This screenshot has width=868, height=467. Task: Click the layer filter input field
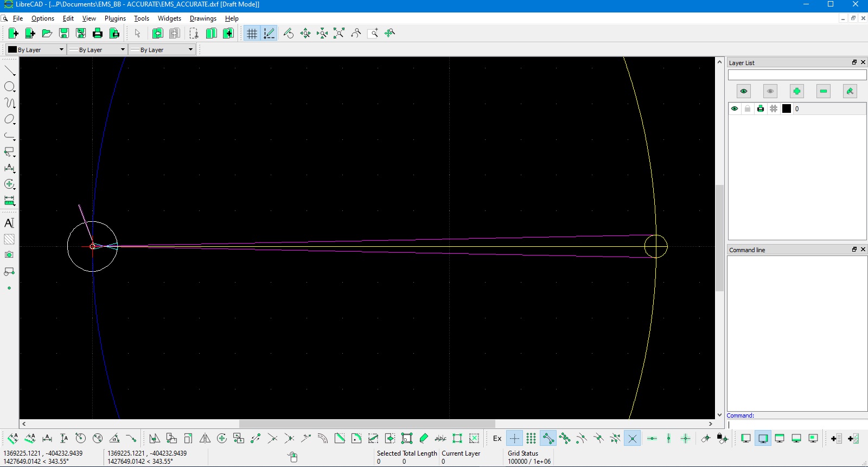[x=797, y=75]
